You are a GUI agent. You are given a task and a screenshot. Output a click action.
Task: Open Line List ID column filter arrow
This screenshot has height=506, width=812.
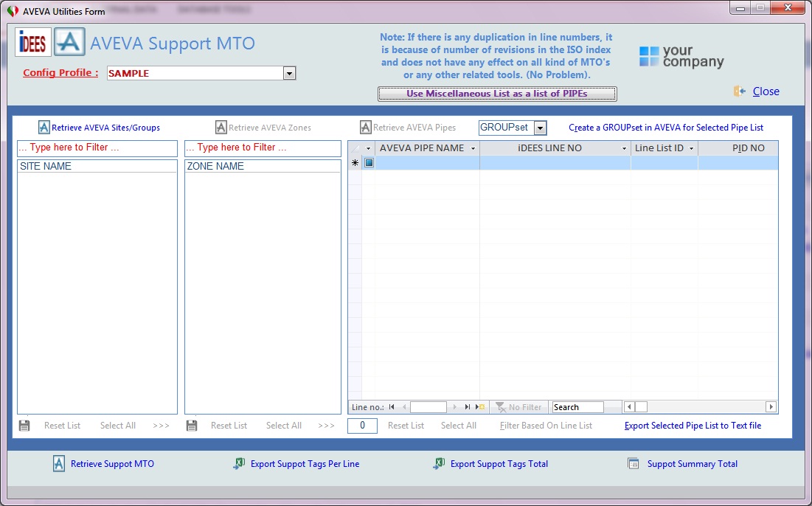pos(691,149)
